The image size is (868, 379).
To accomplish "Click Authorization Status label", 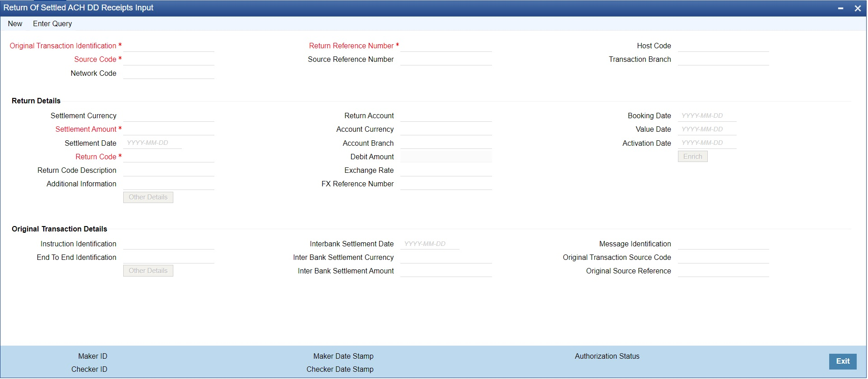I will (x=607, y=356).
